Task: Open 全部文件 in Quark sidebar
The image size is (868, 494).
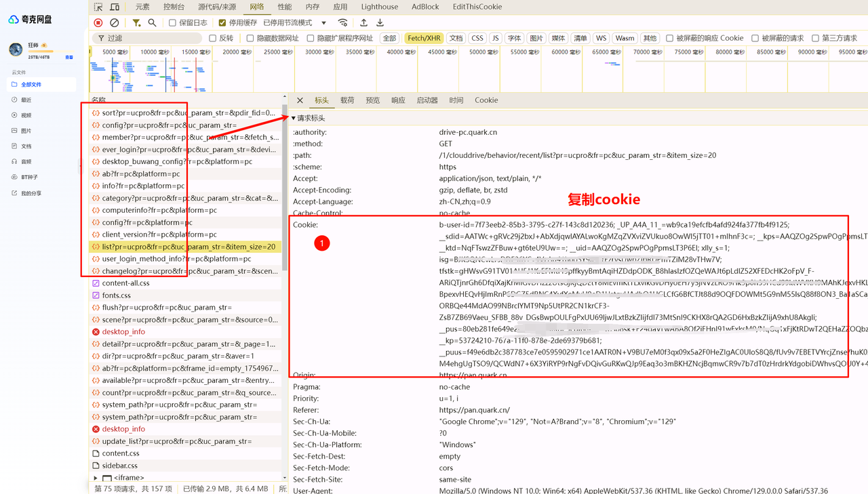Action: [x=31, y=85]
